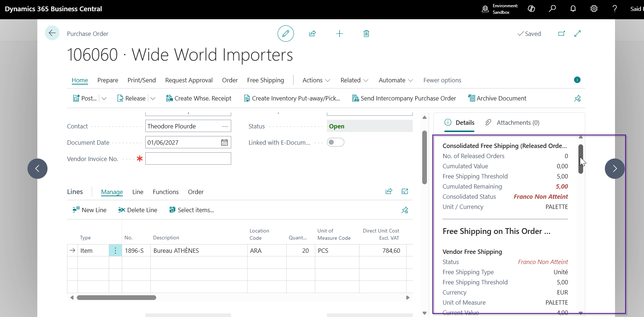The height and width of the screenshot is (317, 644).
Task: Open the Manage tab in Lines
Action: pyautogui.click(x=112, y=192)
